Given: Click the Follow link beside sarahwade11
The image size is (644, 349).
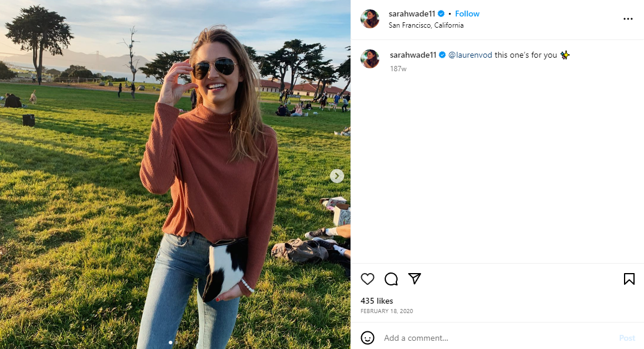Looking at the screenshot, I should (467, 14).
